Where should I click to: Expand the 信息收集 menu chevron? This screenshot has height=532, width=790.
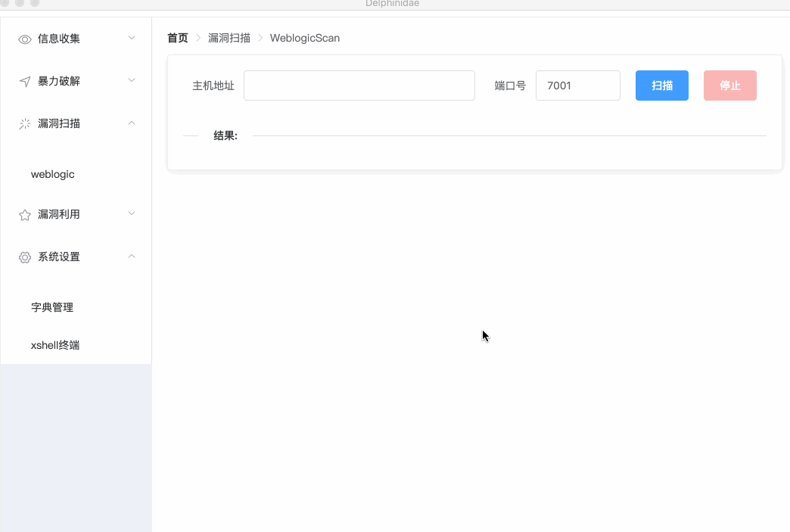pyautogui.click(x=132, y=38)
